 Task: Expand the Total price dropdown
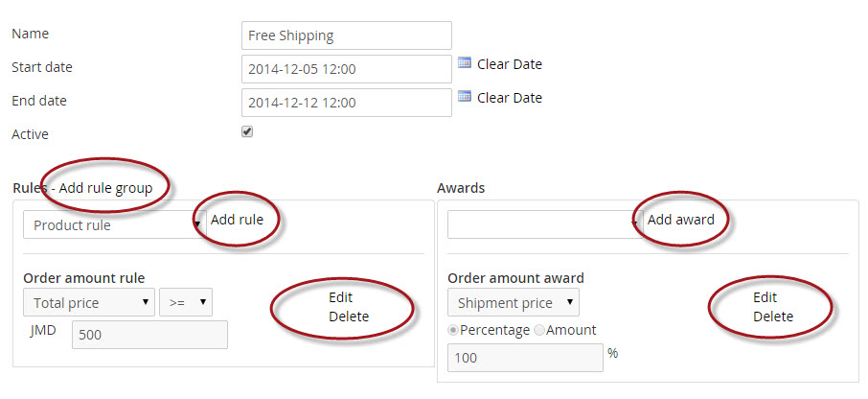point(89,302)
